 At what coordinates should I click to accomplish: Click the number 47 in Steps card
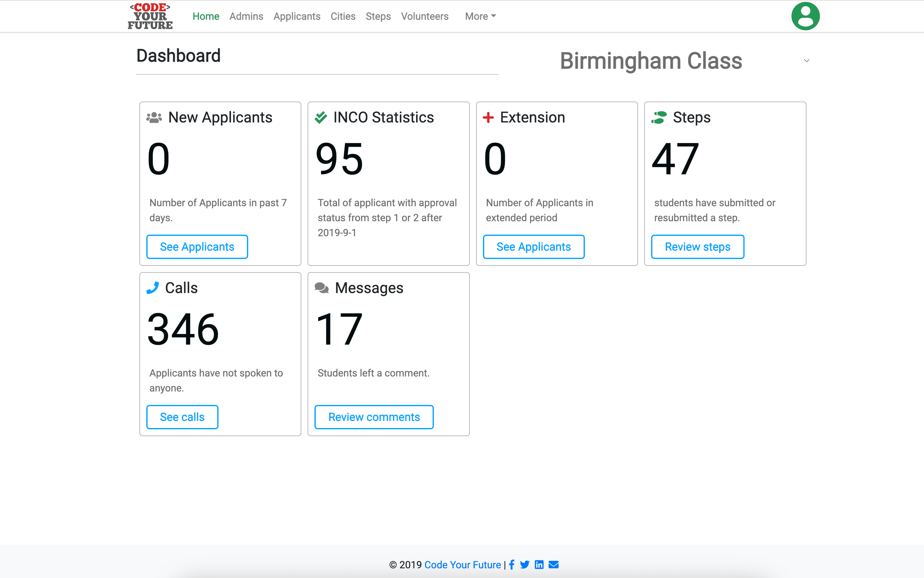coord(675,159)
